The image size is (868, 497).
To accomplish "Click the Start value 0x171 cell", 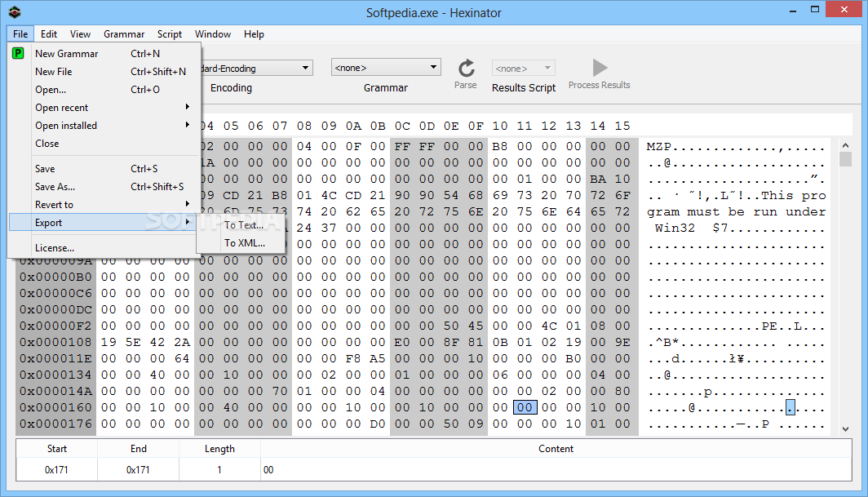I will pos(56,470).
